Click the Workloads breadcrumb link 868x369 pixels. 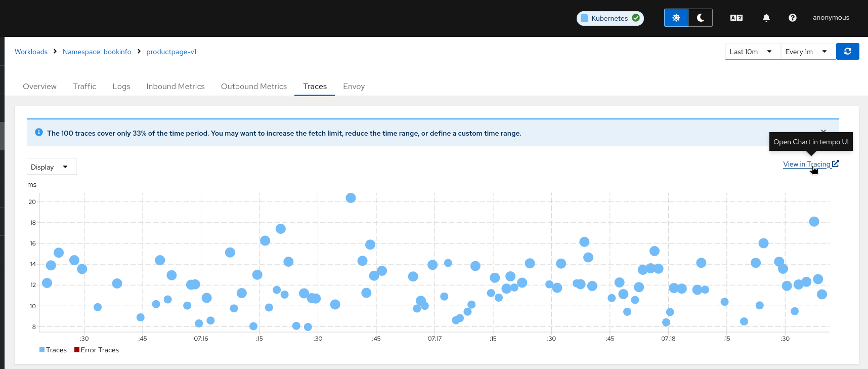(x=31, y=52)
